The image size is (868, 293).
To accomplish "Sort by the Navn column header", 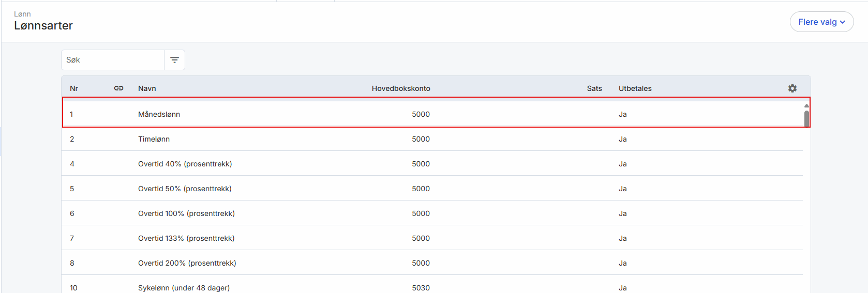I will click(147, 88).
